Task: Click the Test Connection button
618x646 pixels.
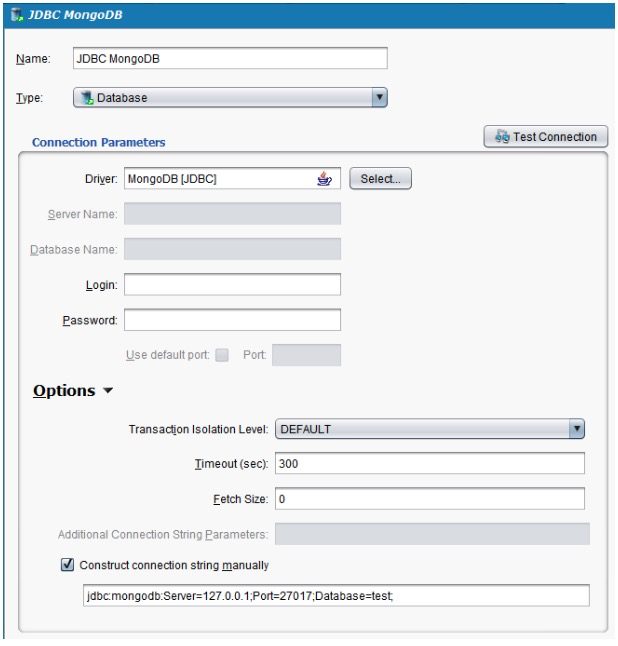Action: (544, 136)
